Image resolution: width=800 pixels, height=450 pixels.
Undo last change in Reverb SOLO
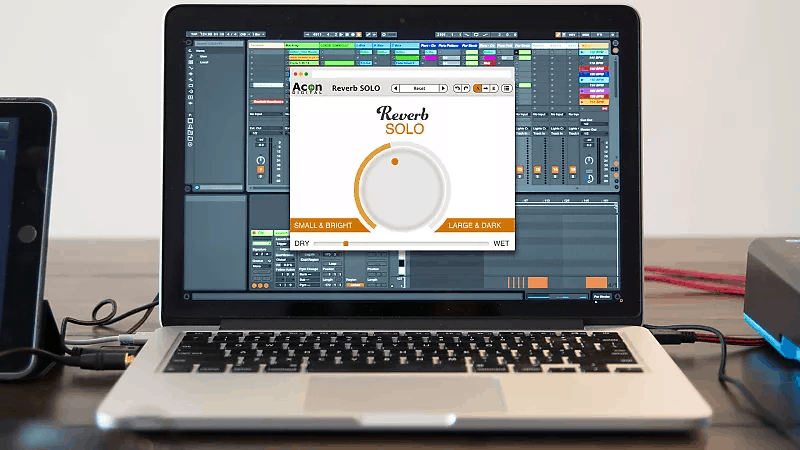coord(457,88)
